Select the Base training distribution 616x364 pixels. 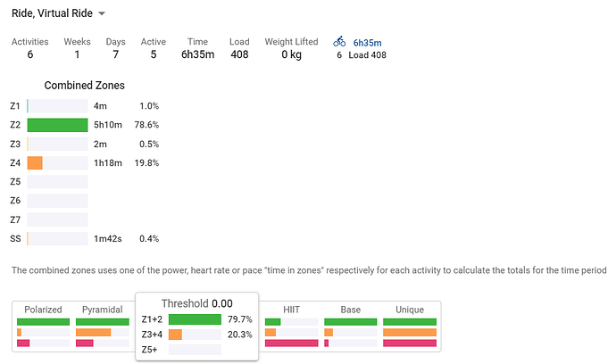coord(351,327)
